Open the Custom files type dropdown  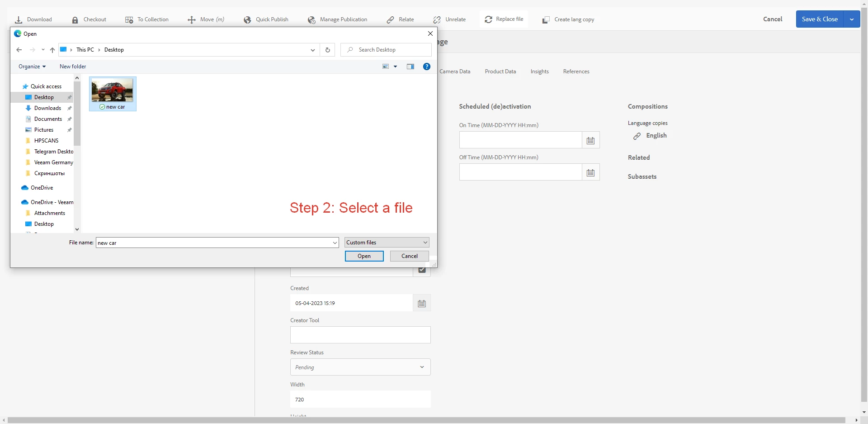387,243
